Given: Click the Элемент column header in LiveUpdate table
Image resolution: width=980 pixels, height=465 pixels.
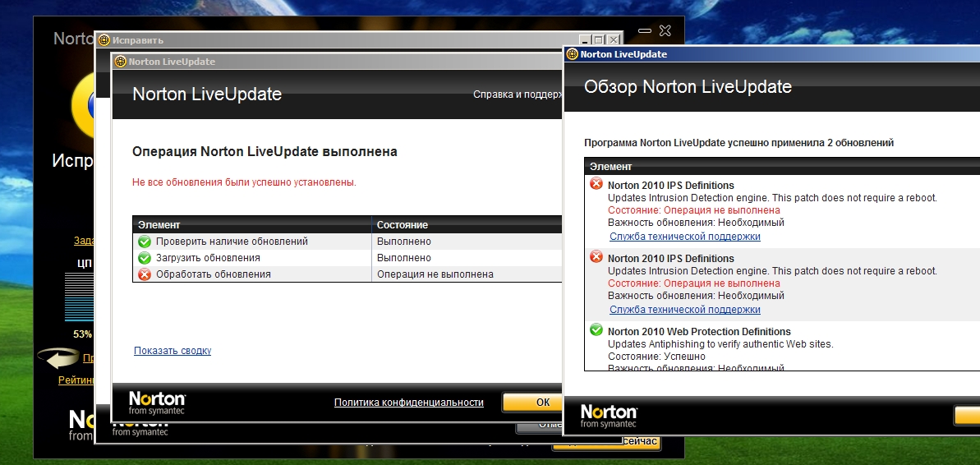Looking at the screenshot, I should tap(252, 224).
